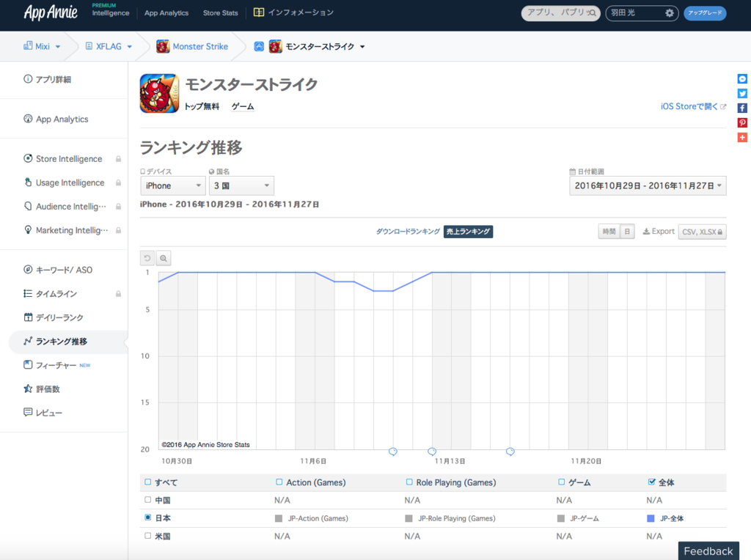
Task: Click the speech bubble icon for レビュー
Action: pos(28,412)
